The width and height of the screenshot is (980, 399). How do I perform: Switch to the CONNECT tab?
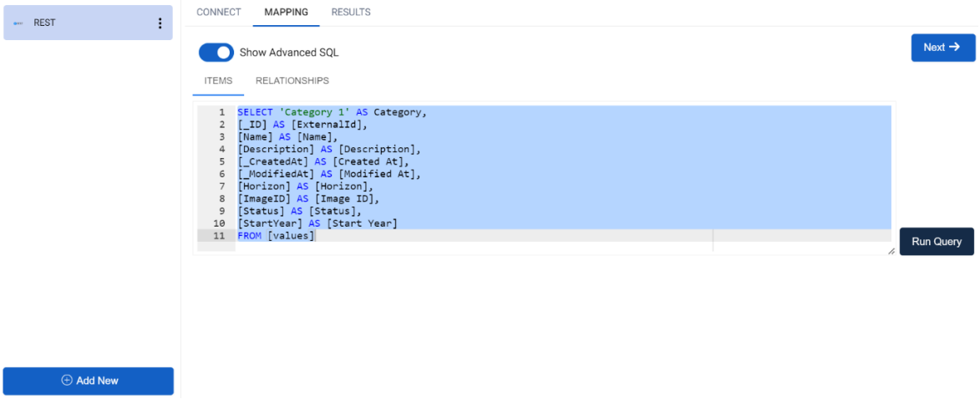point(219,13)
